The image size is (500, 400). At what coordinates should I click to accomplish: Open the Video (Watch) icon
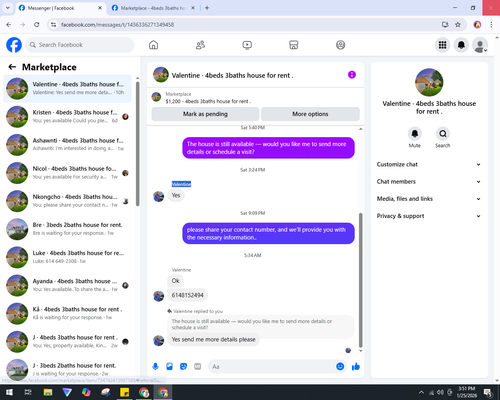pos(247,45)
